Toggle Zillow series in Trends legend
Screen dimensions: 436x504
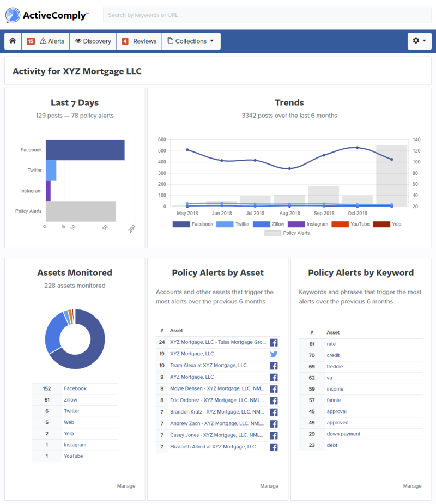(x=269, y=224)
